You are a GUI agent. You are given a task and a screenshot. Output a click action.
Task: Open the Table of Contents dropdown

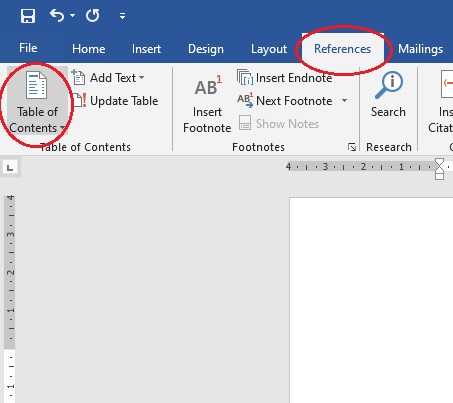point(37,101)
